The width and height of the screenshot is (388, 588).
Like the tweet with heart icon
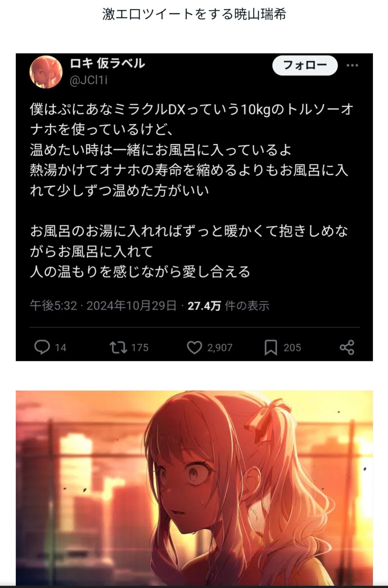pyautogui.click(x=195, y=347)
